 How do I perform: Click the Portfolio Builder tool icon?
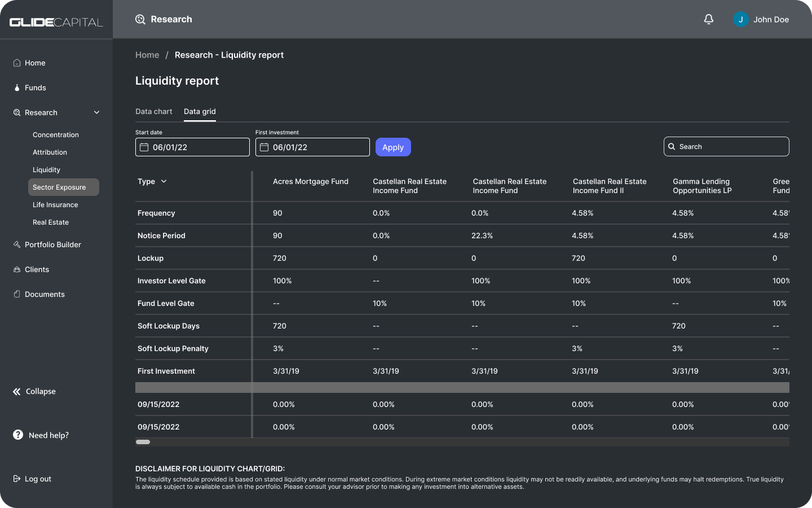tap(17, 244)
